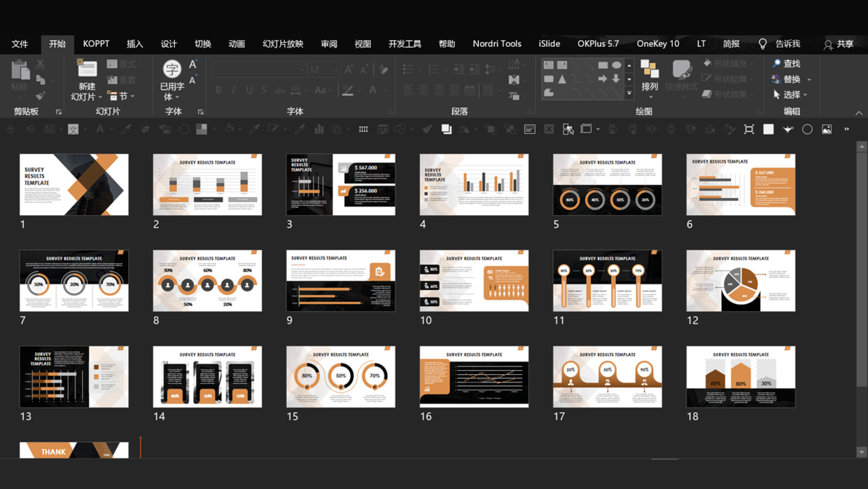The image size is (868, 489).
Task: Click the white color square in the quick toolbar
Action: click(x=768, y=130)
